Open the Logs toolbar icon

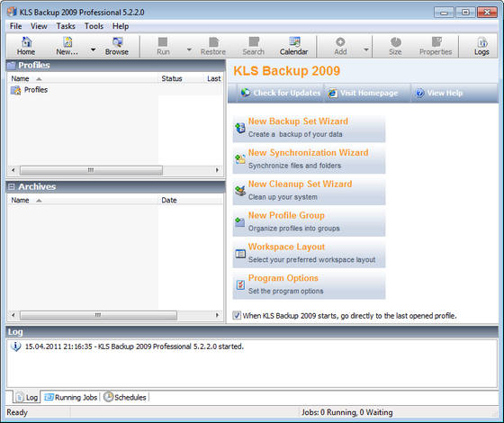point(481,46)
